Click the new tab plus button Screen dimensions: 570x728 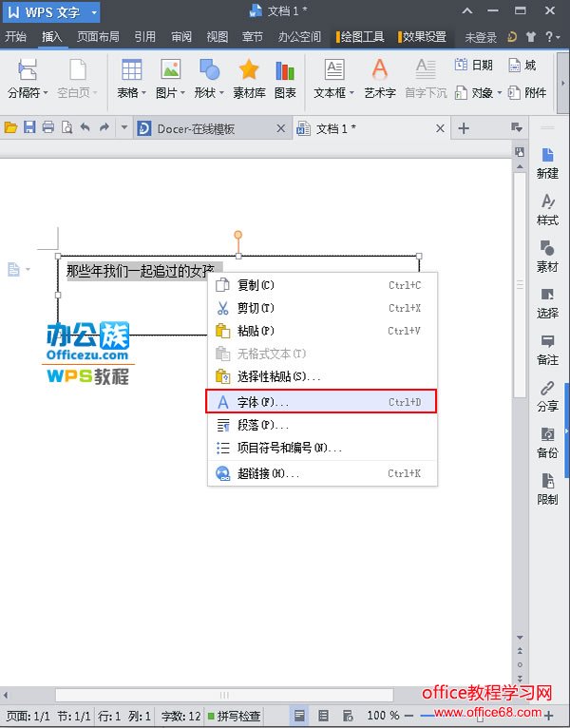point(464,128)
